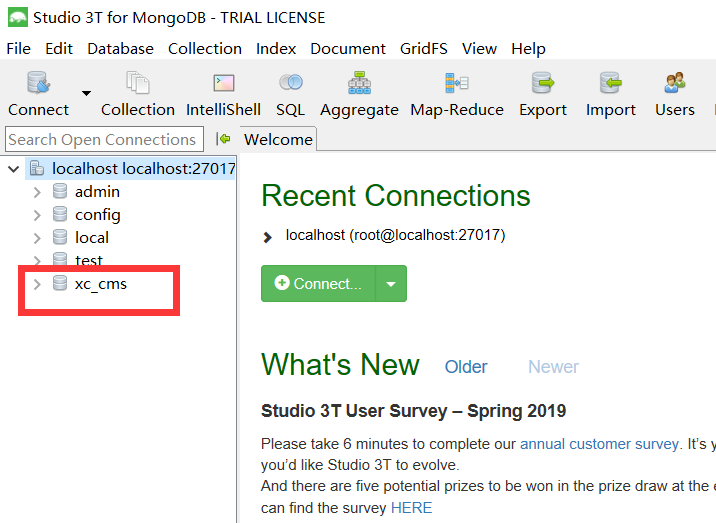Viewport: 716px width, 523px height.
Task: Open the GridFS menu
Action: coord(424,48)
